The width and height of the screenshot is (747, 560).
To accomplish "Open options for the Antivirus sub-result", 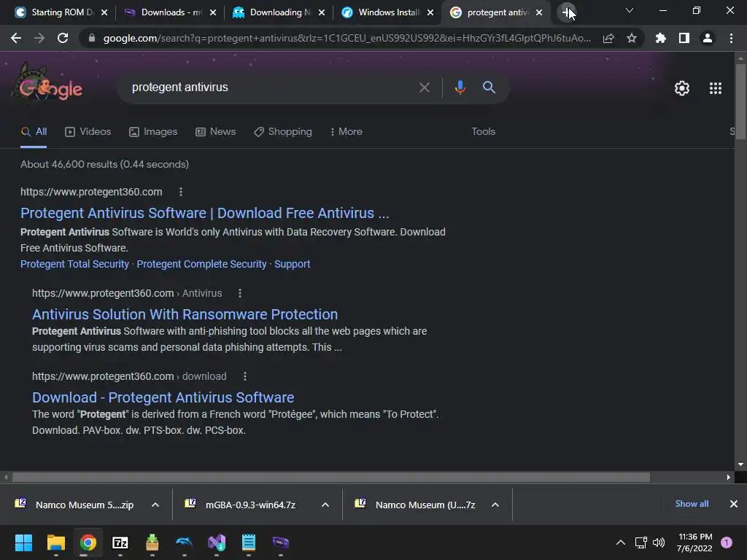I will 239,293.
